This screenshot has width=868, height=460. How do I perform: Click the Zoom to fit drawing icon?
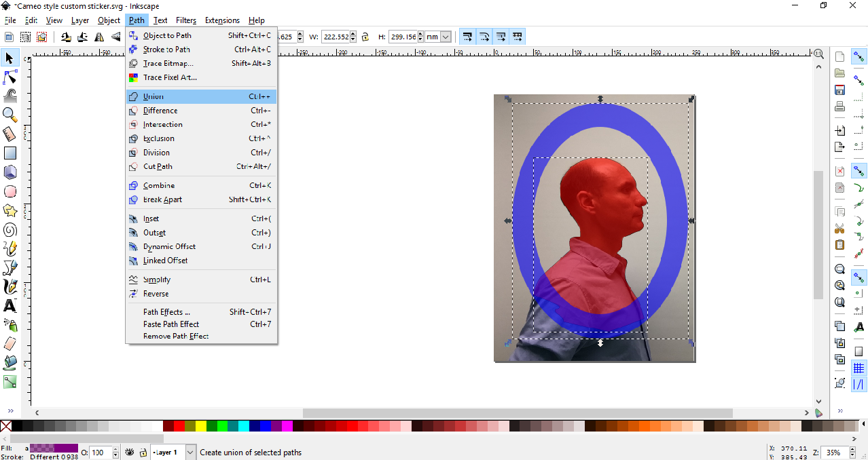click(840, 286)
